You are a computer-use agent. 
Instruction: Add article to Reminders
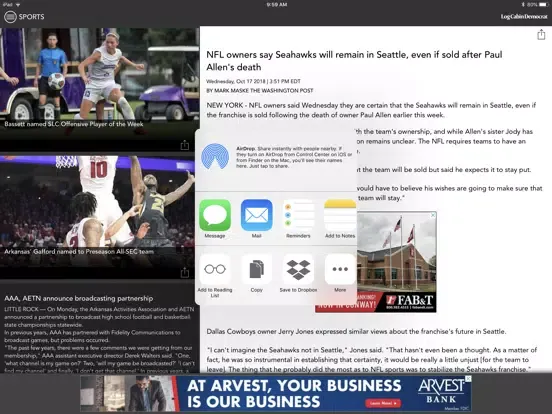(x=298, y=215)
